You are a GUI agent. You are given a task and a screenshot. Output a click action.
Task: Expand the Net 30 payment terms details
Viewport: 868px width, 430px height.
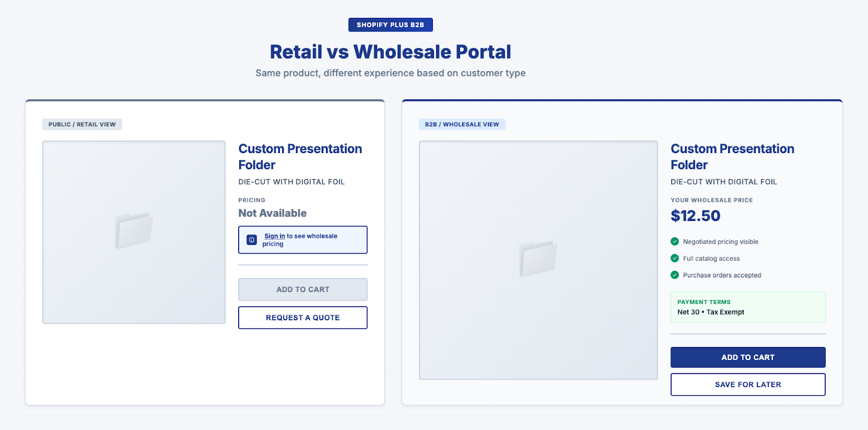tap(711, 312)
